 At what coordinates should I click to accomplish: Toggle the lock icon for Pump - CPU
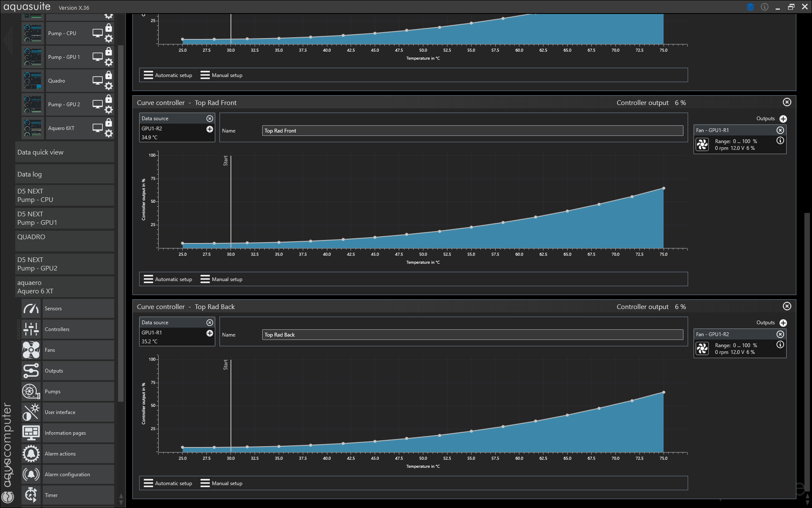tap(109, 28)
